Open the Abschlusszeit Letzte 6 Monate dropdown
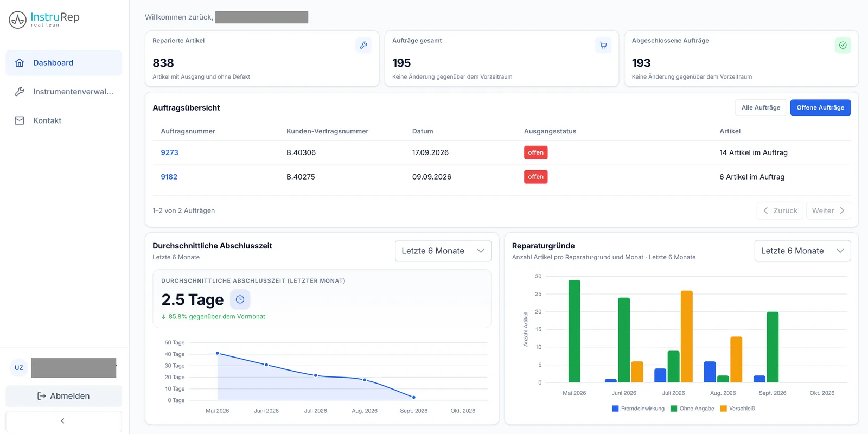 click(x=443, y=251)
